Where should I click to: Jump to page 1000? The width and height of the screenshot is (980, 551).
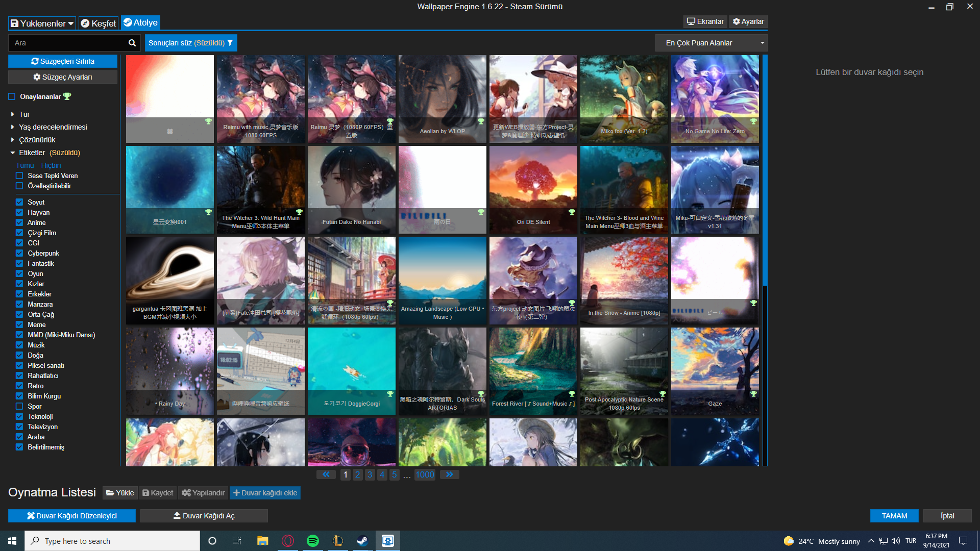425,474
